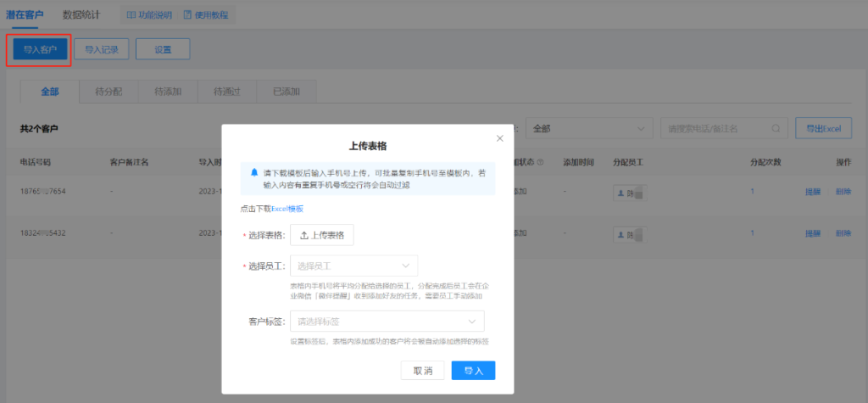The height and width of the screenshot is (403, 868).
Task: Select the 待添加 tab
Action: (x=169, y=92)
